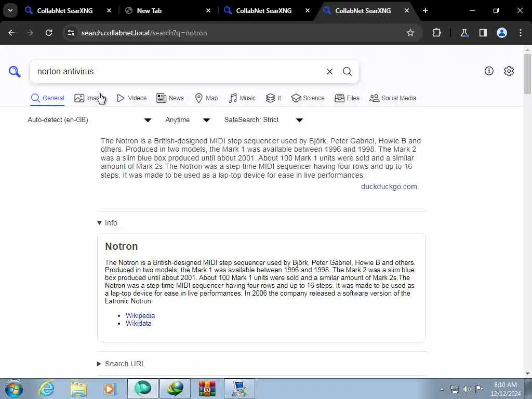
Task: Open the SafeSearch: Strict dropdown
Action: (263, 120)
